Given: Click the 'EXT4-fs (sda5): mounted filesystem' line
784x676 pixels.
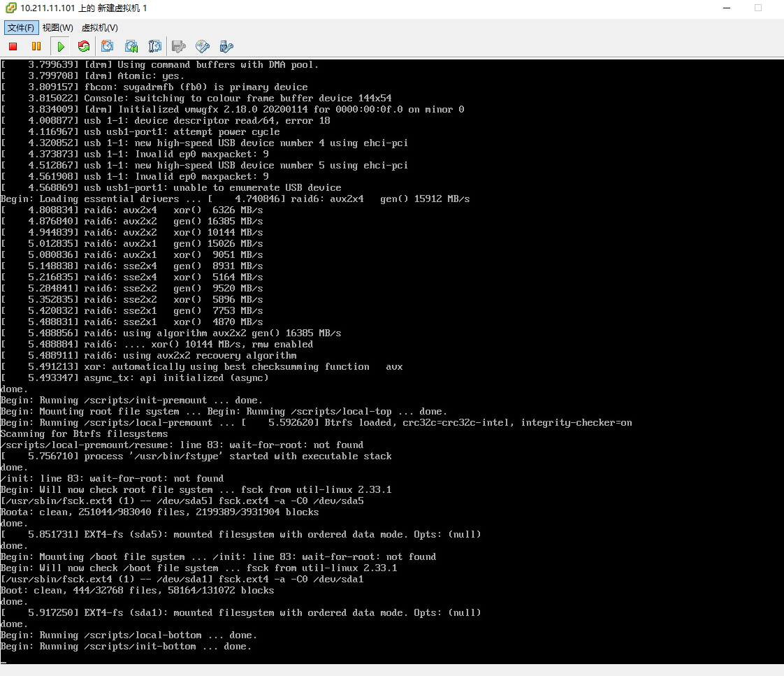Looking at the screenshot, I should pyautogui.click(x=241, y=534).
